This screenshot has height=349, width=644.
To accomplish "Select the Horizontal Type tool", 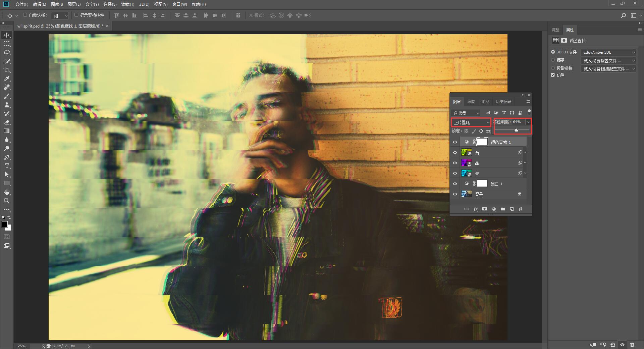I will [x=7, y=166].
